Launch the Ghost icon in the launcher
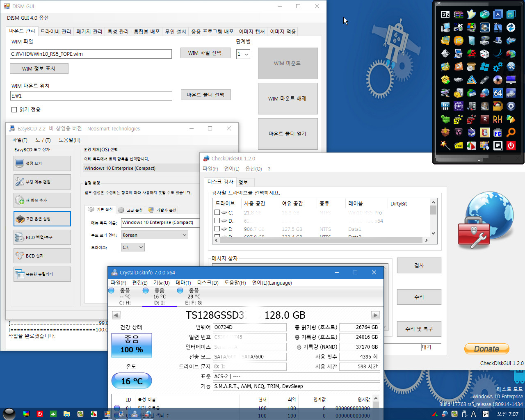525x420 pixels. pos(471,14)
